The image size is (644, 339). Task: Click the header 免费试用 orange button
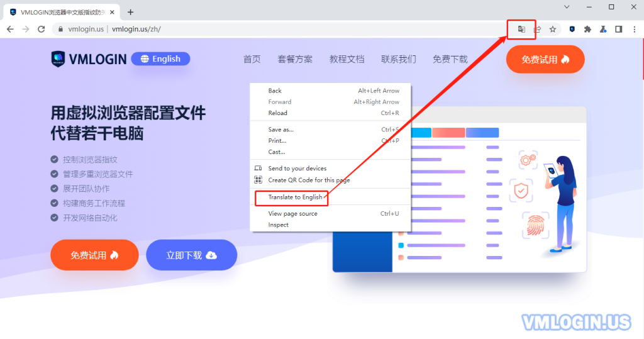click(545, 59)
